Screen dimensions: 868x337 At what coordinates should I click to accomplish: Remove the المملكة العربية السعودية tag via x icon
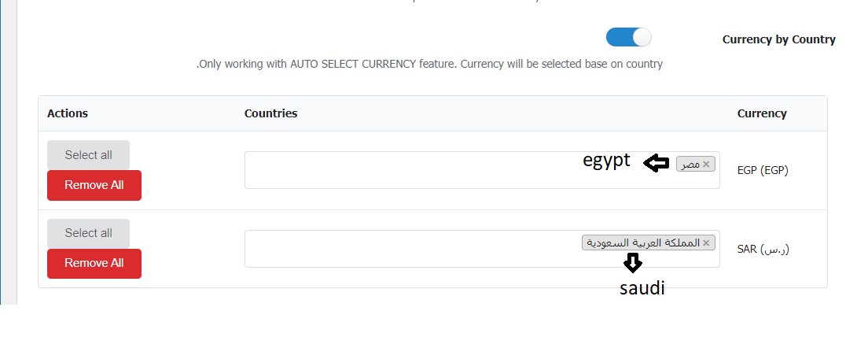tap(706, 243)
